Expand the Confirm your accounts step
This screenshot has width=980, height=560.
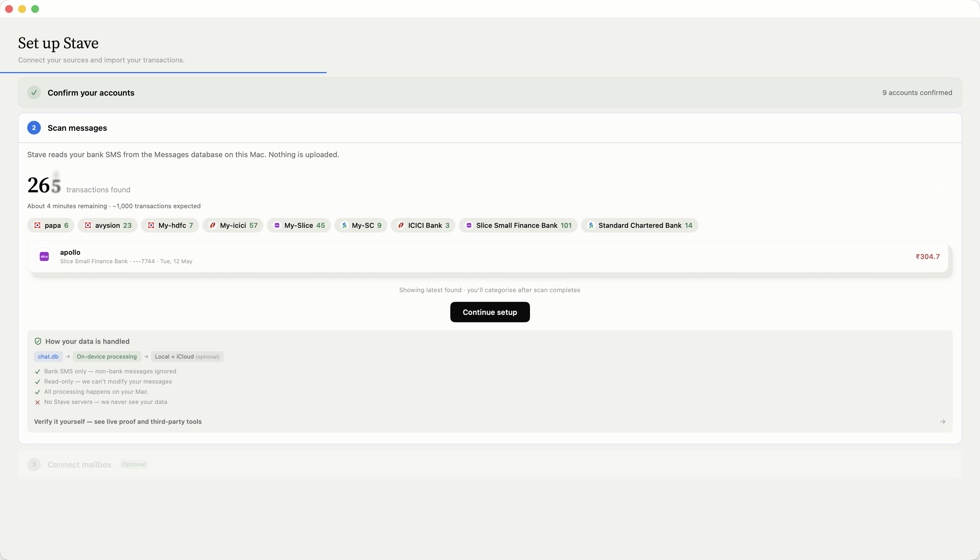point(490,93)
